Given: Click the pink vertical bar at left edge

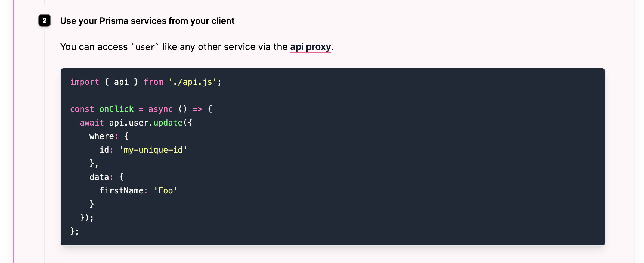Looking at the screenshot, I should [14, 131].
